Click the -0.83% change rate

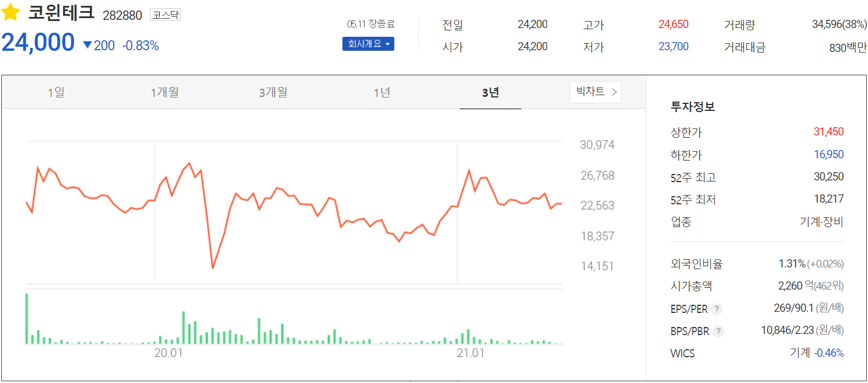[x=141, y=45]
